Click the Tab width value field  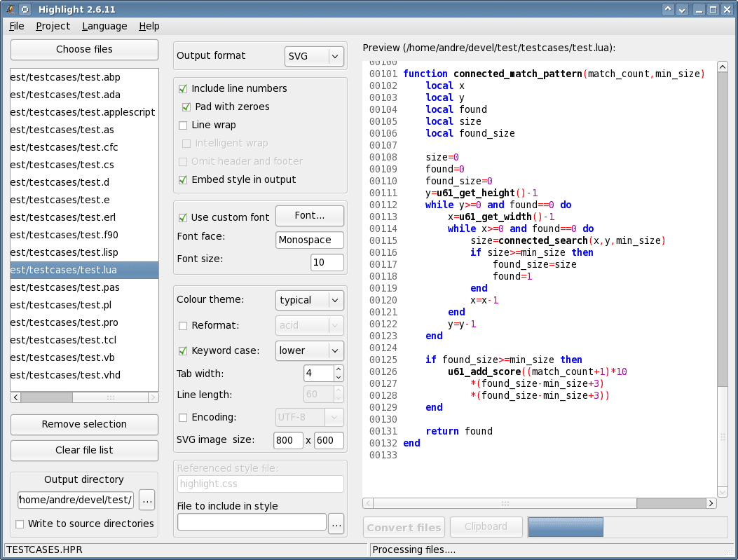319,374
